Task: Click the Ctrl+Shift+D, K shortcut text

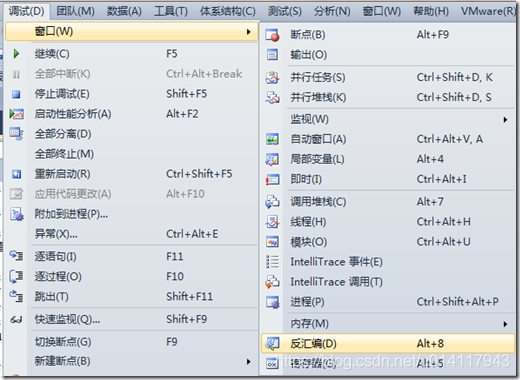Action: (455, 77)
